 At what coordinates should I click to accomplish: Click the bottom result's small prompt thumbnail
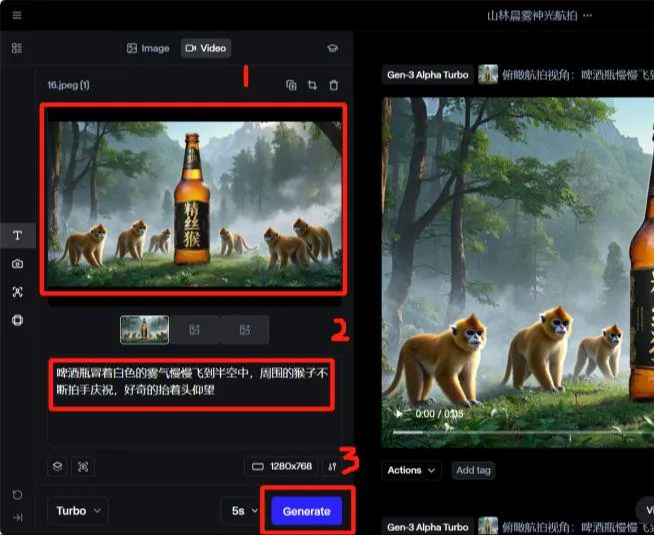pos(488,526)
